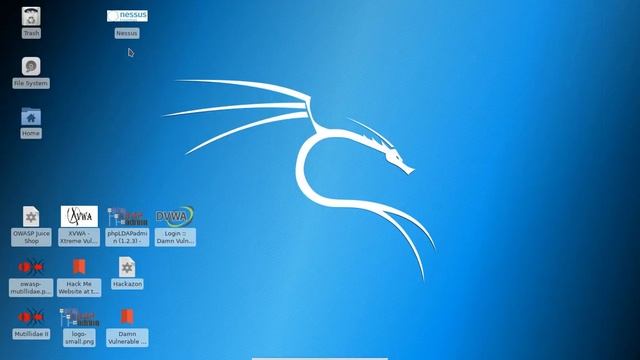Screen dimensions: 640x360
Task: Click the 'Damn Vulnerable ...' label
Action: pos(127,338)
